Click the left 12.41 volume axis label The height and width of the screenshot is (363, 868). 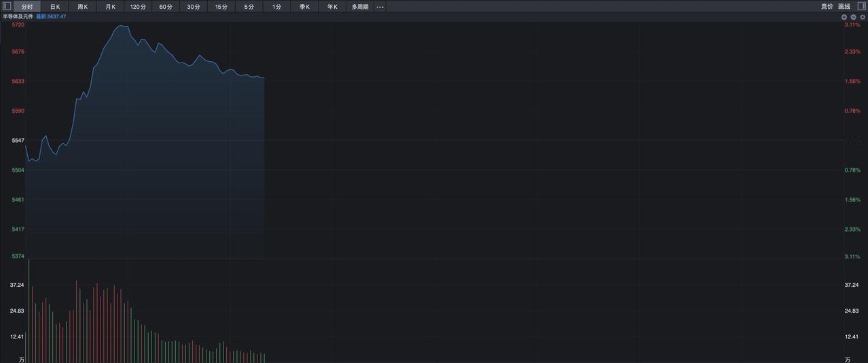(x=17, y=336)
